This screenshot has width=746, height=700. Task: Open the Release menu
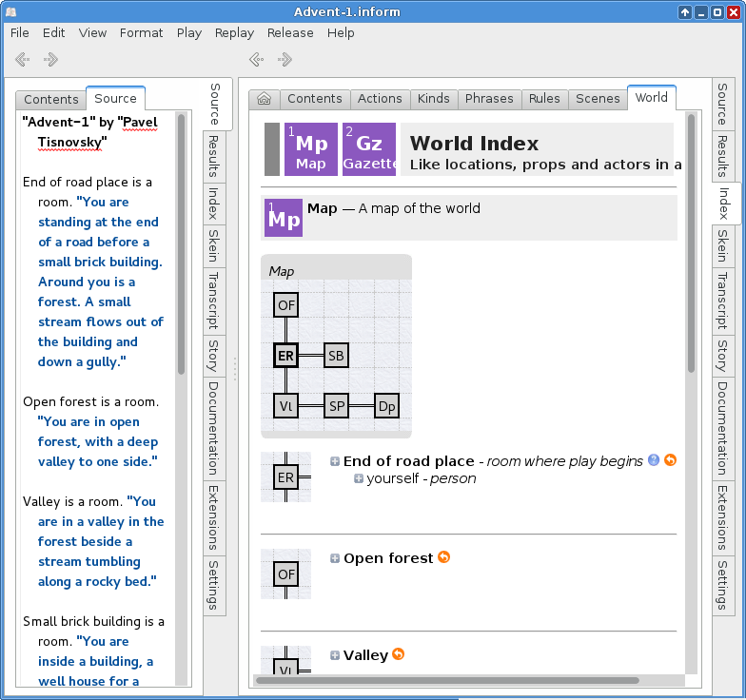(x=290, y=32)
